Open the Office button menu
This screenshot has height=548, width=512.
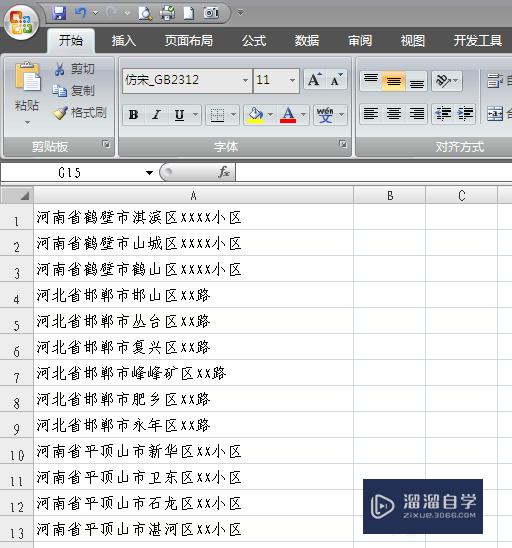coord(21,22)
